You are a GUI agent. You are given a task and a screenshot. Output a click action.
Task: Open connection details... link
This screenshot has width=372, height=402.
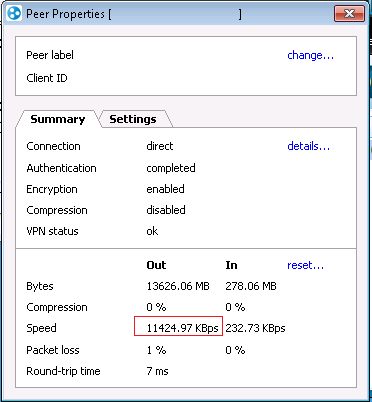[x=309, y=146]
